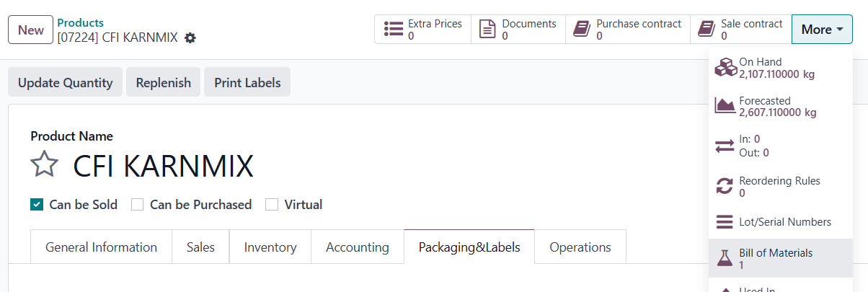Switch to the General Information tab

coord(101,247)
